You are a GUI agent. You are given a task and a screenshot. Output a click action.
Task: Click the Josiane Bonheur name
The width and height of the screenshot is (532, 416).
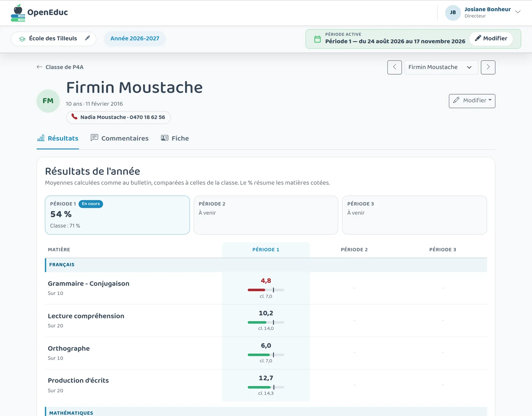point(487,9)
